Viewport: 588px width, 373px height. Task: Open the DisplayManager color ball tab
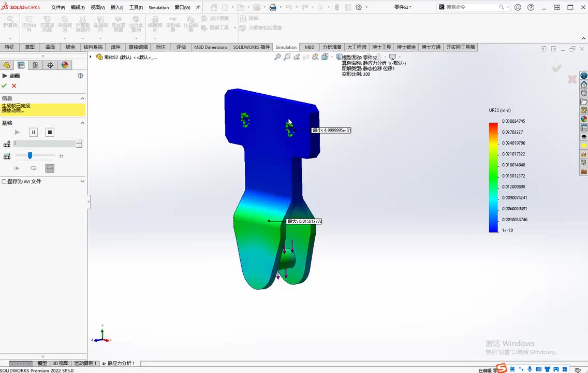(65, 65)
